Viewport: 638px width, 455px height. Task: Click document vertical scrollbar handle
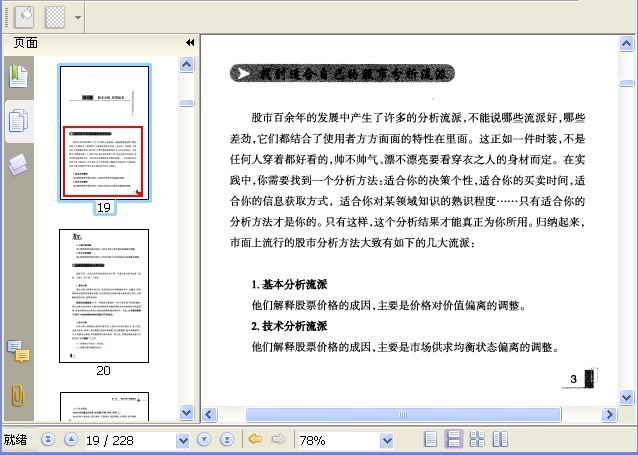pyautogui.click(x=626, y=83)
